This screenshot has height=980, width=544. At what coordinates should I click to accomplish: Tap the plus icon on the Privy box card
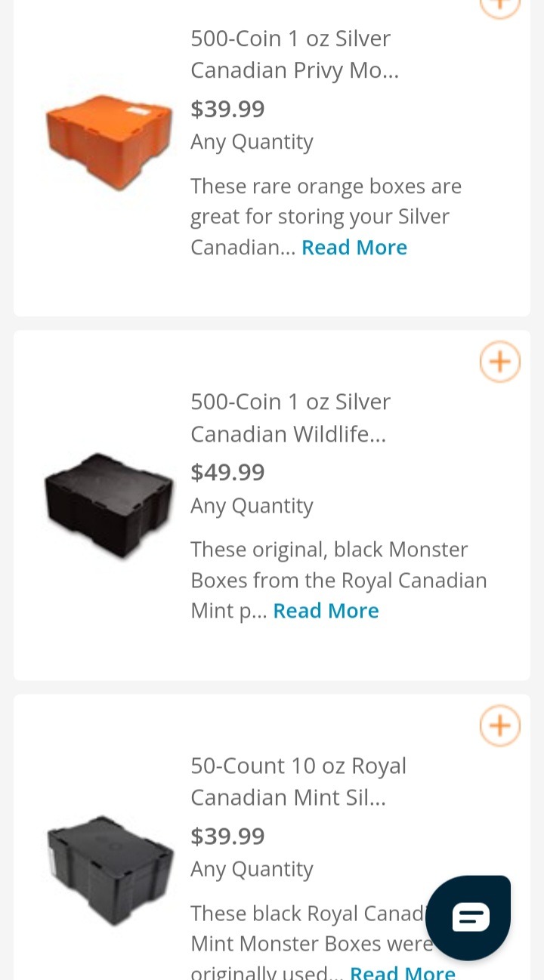click(499, 5)
